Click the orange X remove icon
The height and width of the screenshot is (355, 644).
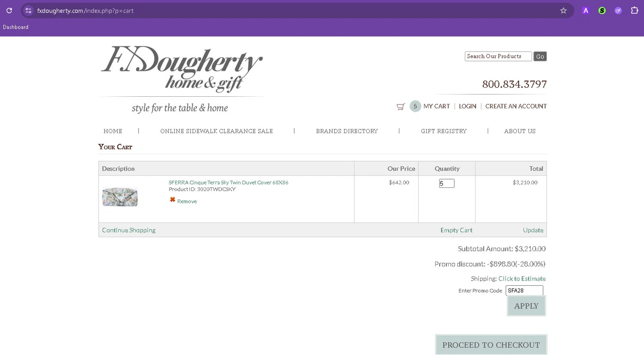(173, 199)
